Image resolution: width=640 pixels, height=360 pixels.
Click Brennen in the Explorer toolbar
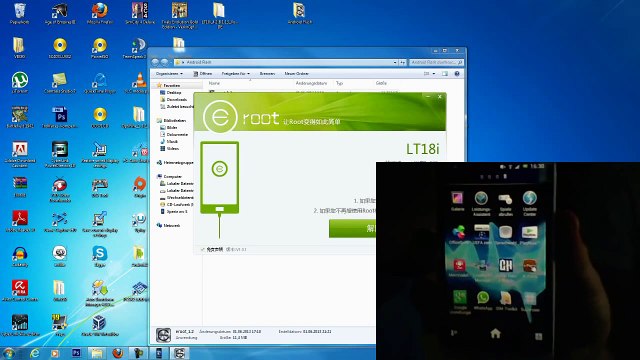point(267,74)
